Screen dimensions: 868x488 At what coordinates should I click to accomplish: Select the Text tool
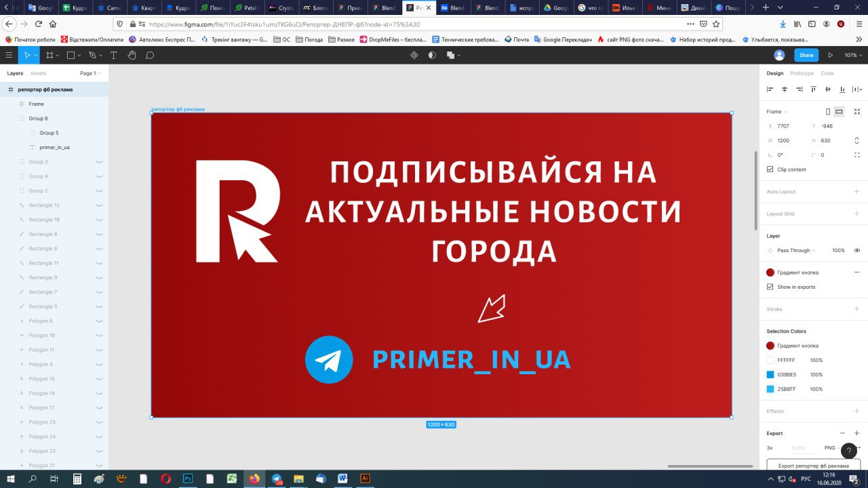click(x=113, y=55)
